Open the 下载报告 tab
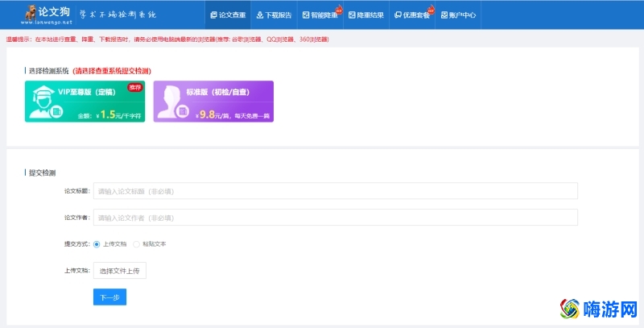The height and width of the screenshot is (328, 644). tap(274, 15)
